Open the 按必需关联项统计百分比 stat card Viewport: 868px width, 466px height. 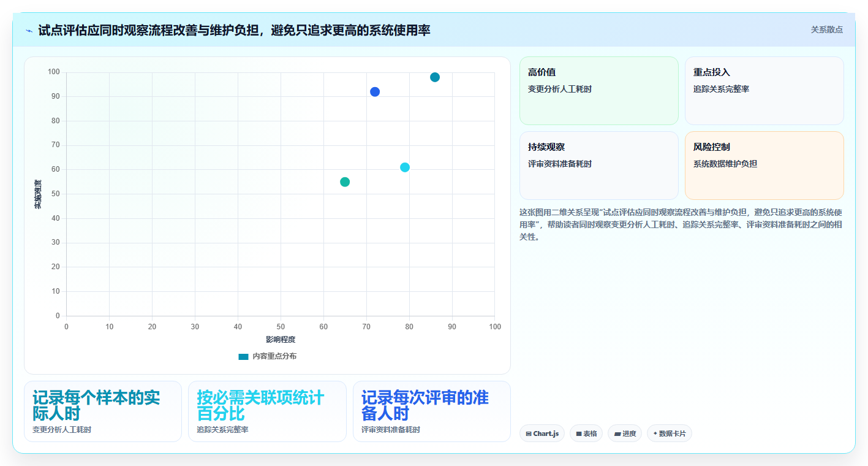267,411
